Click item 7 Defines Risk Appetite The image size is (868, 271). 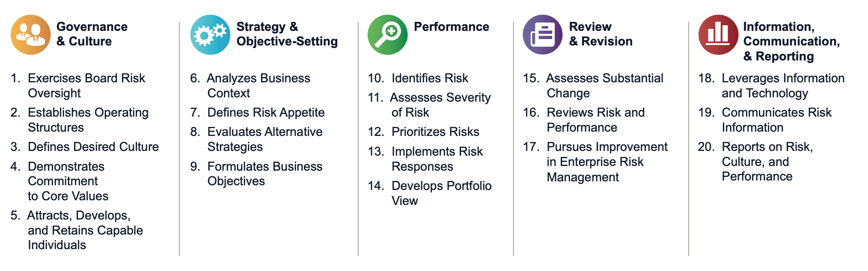[258, 112]
